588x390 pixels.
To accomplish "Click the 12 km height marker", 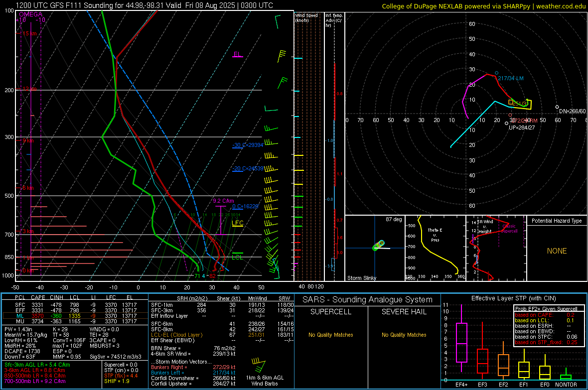I will point(29,89).
